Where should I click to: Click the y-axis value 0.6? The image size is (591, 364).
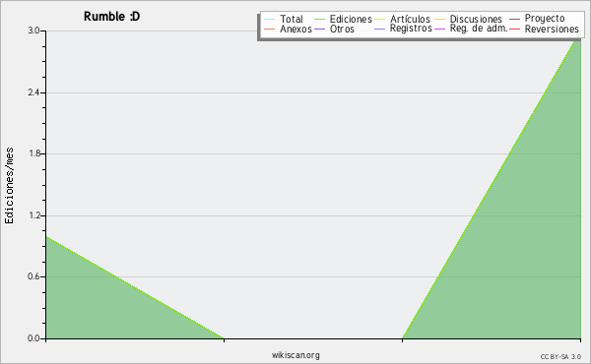pyautogui.click(x=33, y=276)
